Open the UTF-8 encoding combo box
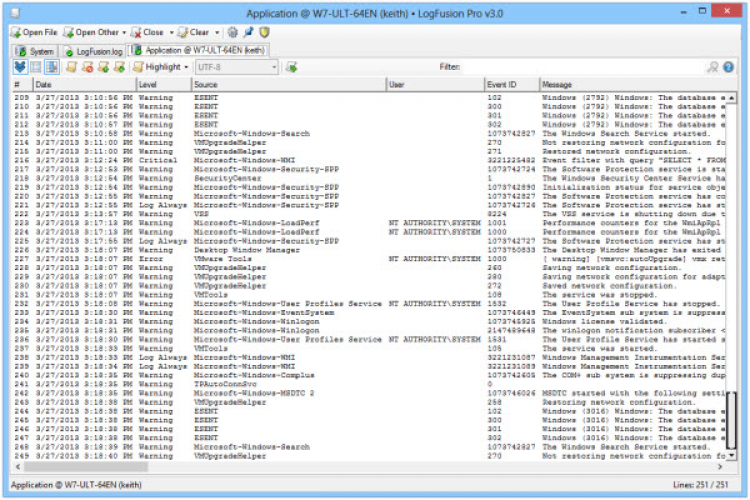The height and width of the screenshot is (500, 750). click(236, 67)
